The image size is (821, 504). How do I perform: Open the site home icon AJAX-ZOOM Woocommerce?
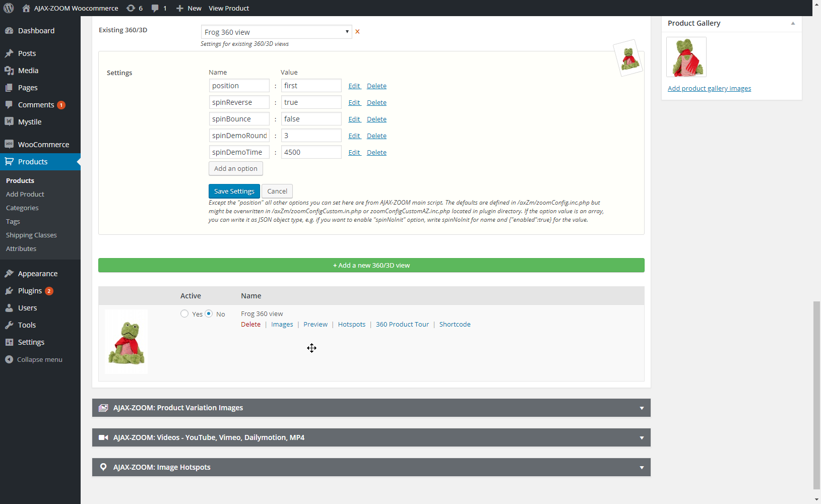pyautogui.click(x=26, y=8)
